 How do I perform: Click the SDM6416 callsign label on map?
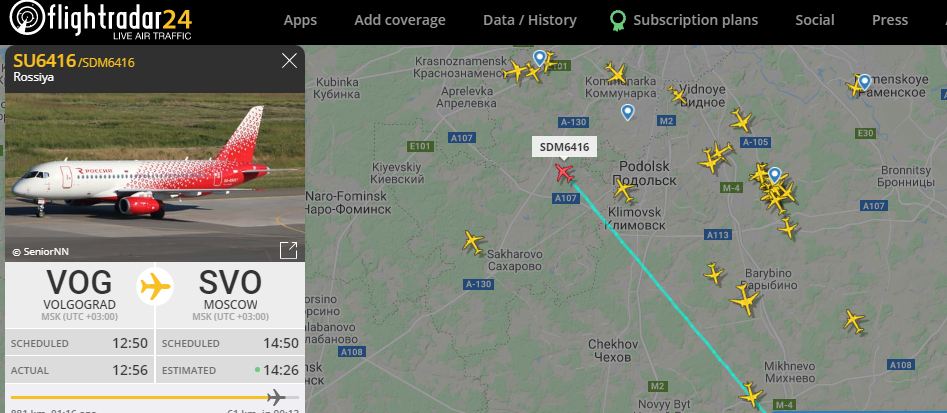[x=564, y=147]
